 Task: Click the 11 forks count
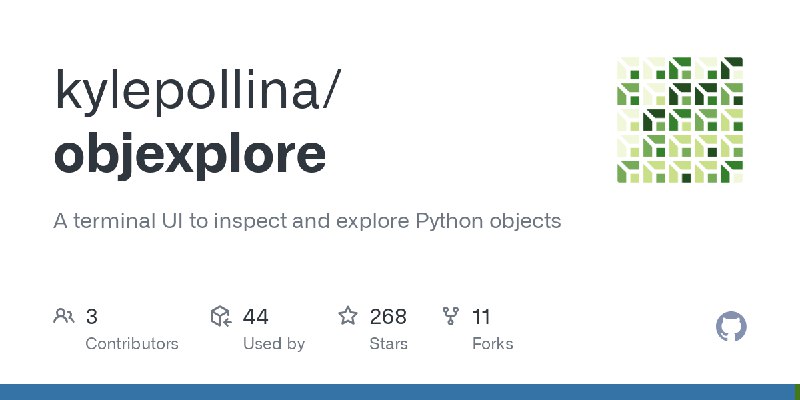pyautogui.click(x=481, y=317)
